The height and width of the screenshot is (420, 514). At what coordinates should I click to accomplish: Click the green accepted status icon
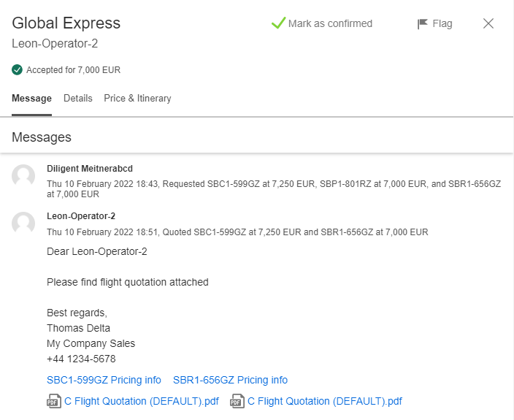click(17, 70)
